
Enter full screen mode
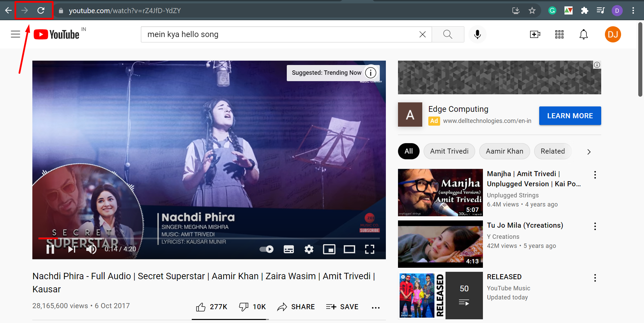click(x=370, y=249)
